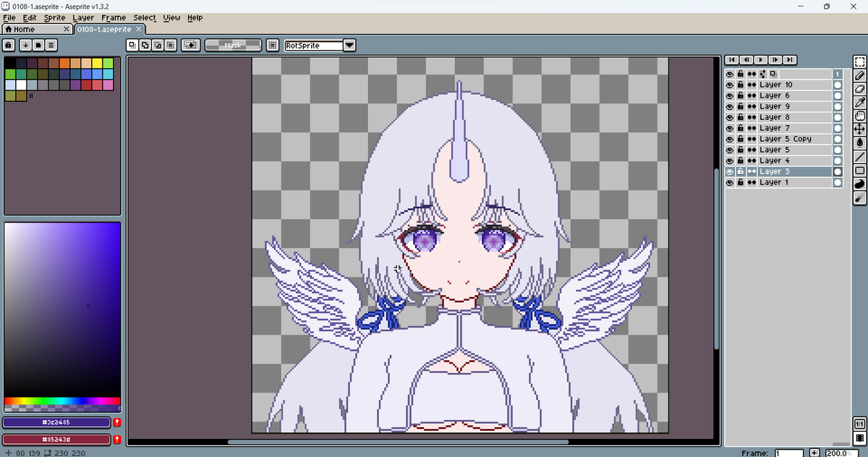Click the Mask color button
Image resolution: width=868 pixels, height=457 pixels.
coord(233,45)
